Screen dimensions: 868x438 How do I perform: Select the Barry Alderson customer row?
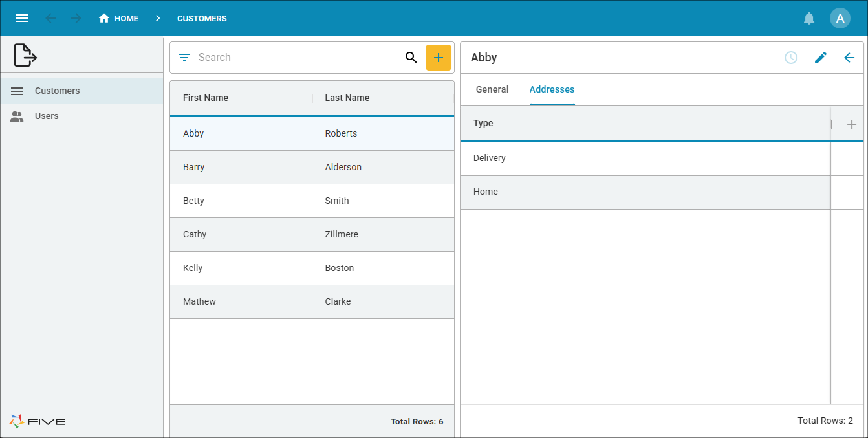tap(312, 167)
